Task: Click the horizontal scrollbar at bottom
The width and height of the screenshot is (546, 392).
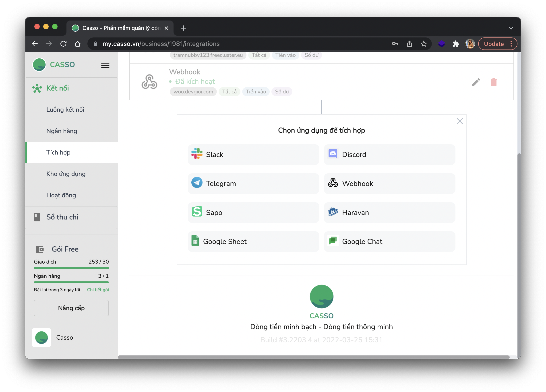Action: 313,357
